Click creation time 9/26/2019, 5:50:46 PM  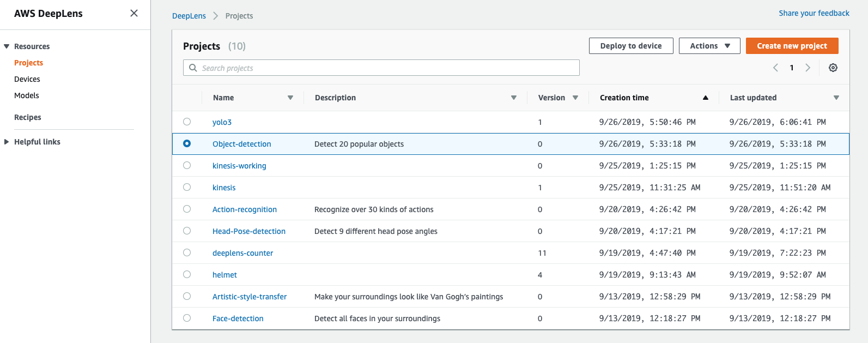(x=647, y=122)
